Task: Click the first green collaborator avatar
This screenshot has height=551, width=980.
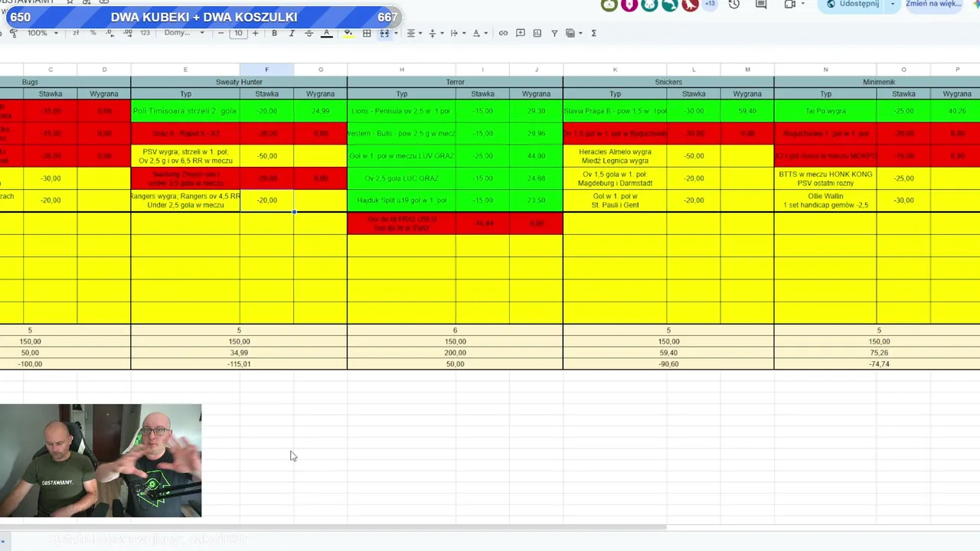Action: coord(609,5)
